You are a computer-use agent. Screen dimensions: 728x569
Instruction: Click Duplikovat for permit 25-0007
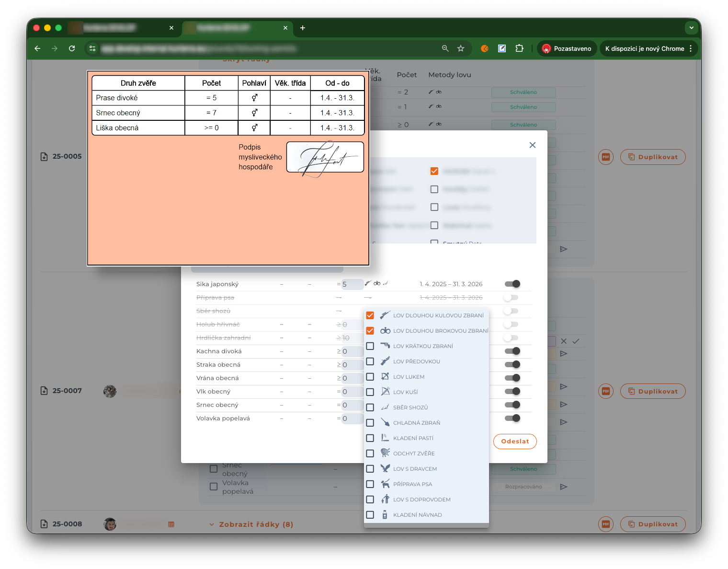click(653, 391)
